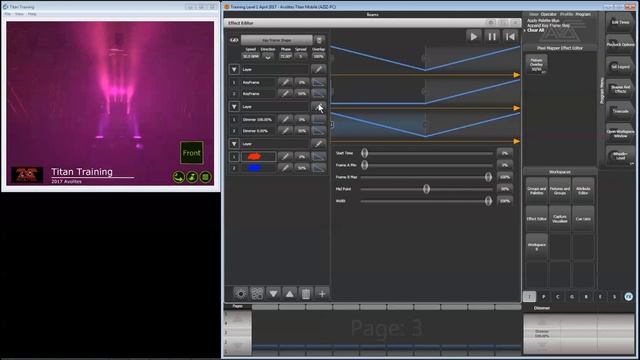
Task: Play the effect preview
Action: coord(473,37)
